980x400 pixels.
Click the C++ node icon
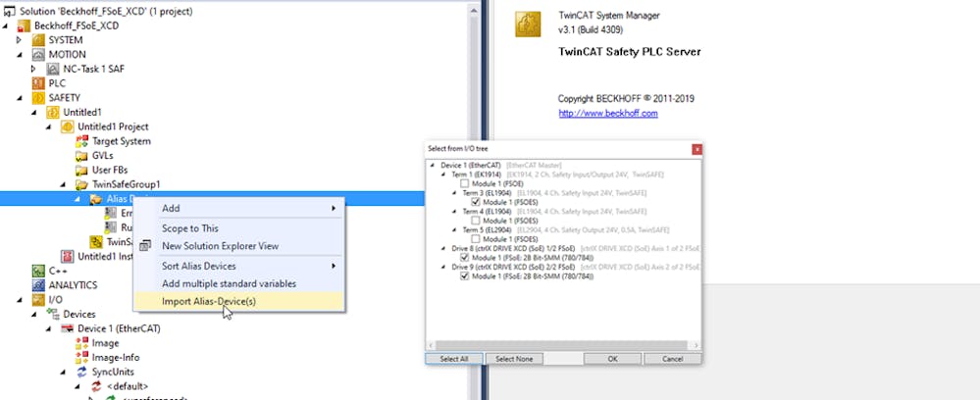(38, 271)
